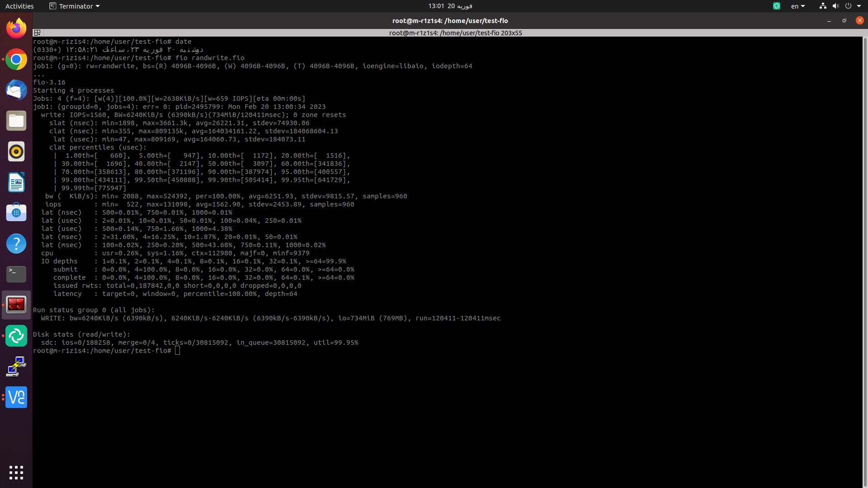Launch Google Chrome from the dock
This screenshot has height=488, width=868.
point(16,59)
